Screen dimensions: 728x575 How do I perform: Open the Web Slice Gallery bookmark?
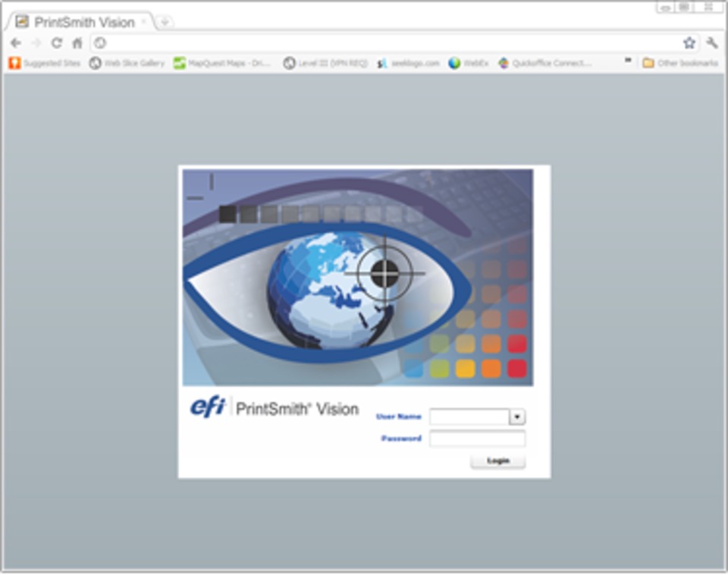127,63
